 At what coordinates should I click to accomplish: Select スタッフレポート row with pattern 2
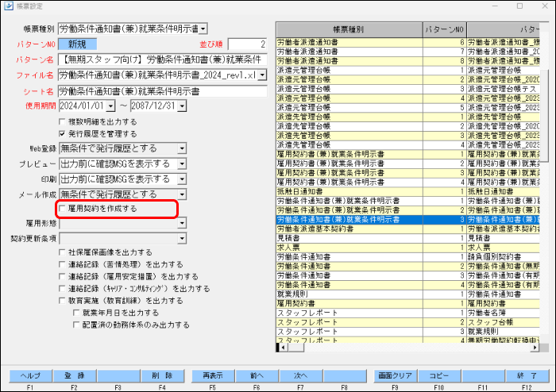pos(407,323)
